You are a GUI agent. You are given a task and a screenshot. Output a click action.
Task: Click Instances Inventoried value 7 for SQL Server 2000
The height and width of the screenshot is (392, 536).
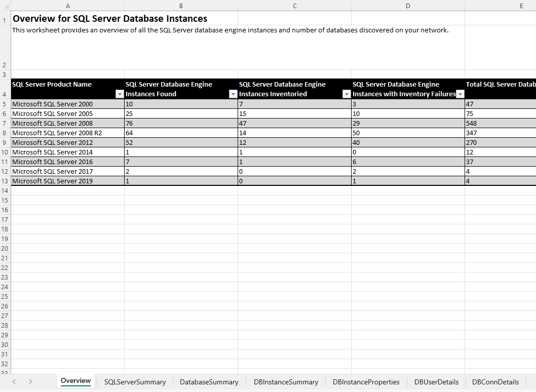point(295,104)
